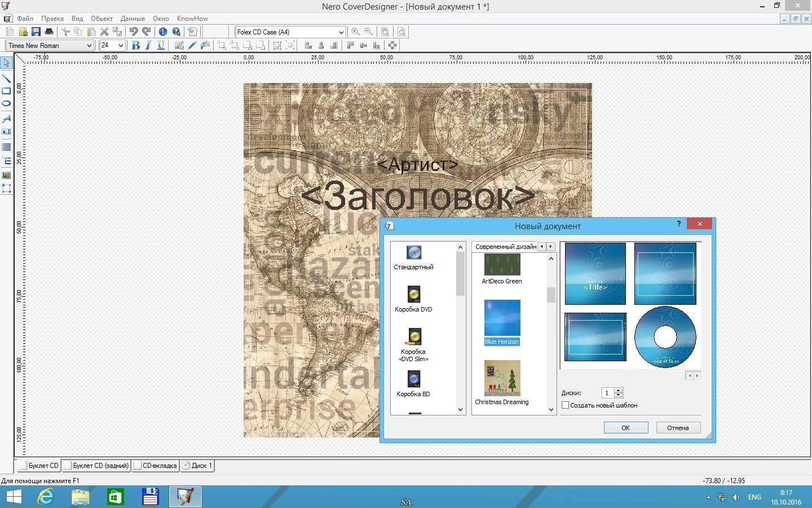Choose the Стандартный document type
The image size is (812, 508).
coord(414,258)
